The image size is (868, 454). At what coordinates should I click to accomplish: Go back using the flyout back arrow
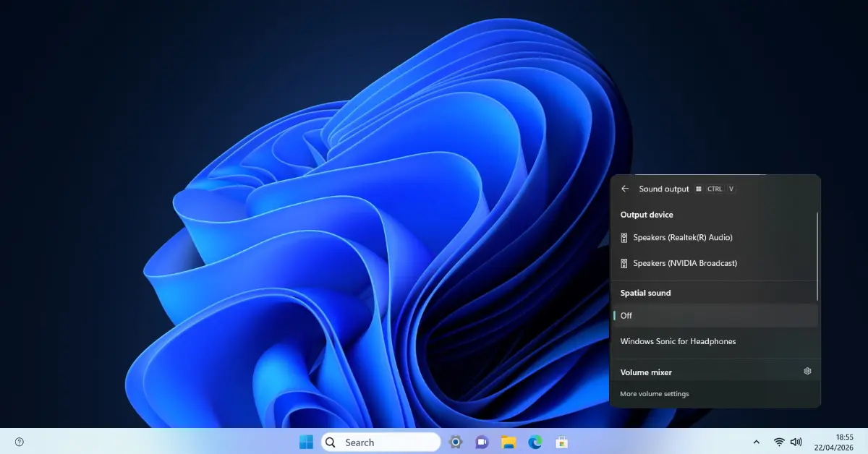pyautogui.click(x=625, y=189)
